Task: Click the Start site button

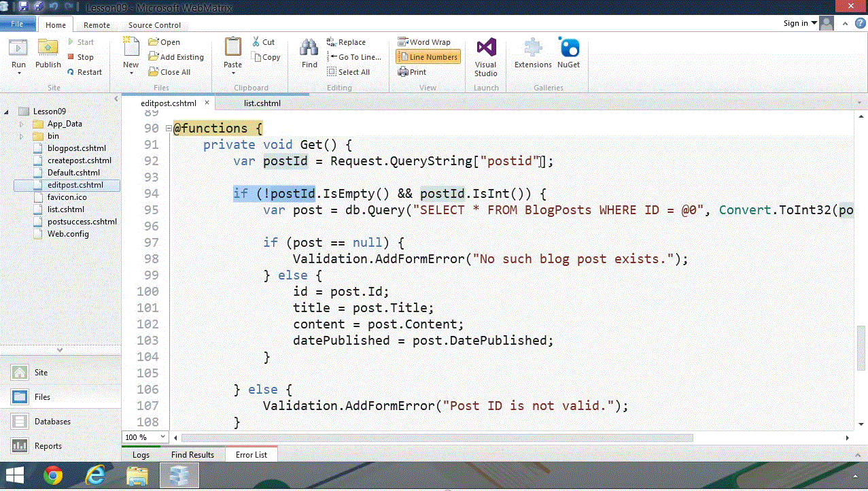Action: tap(81, 42)
